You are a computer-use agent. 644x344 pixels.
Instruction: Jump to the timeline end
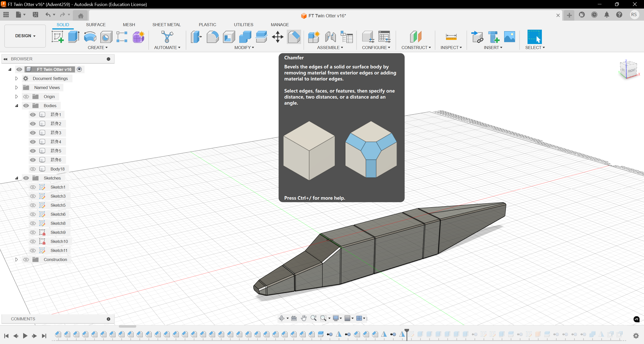[44, 336]
